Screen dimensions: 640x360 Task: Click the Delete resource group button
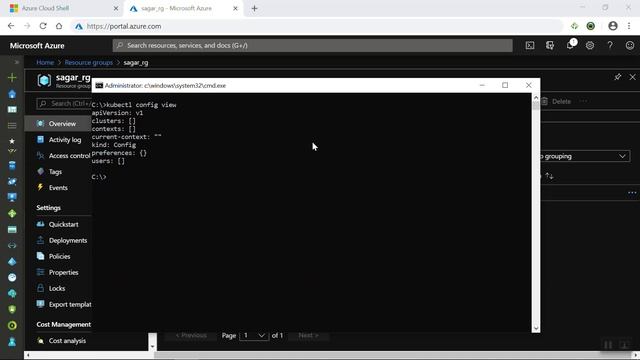tap(556, 101)
